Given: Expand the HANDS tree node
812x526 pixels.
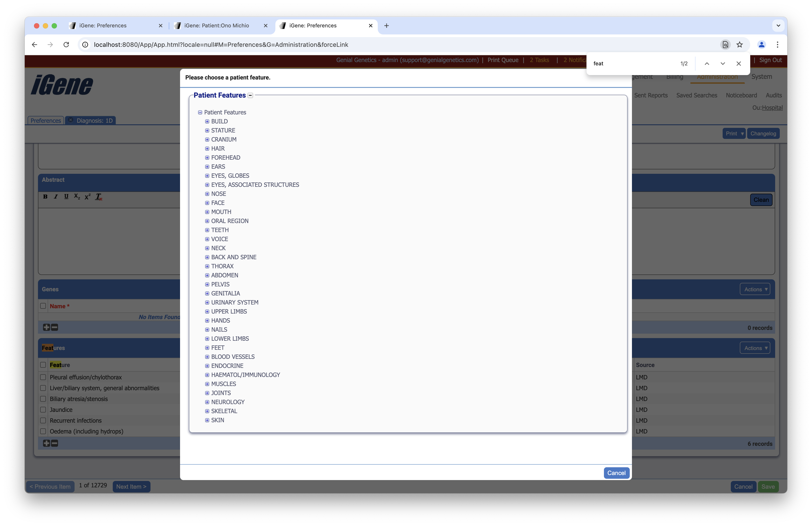Looking at the screenshot, I should pyautogui.click(x=207, y=320).
